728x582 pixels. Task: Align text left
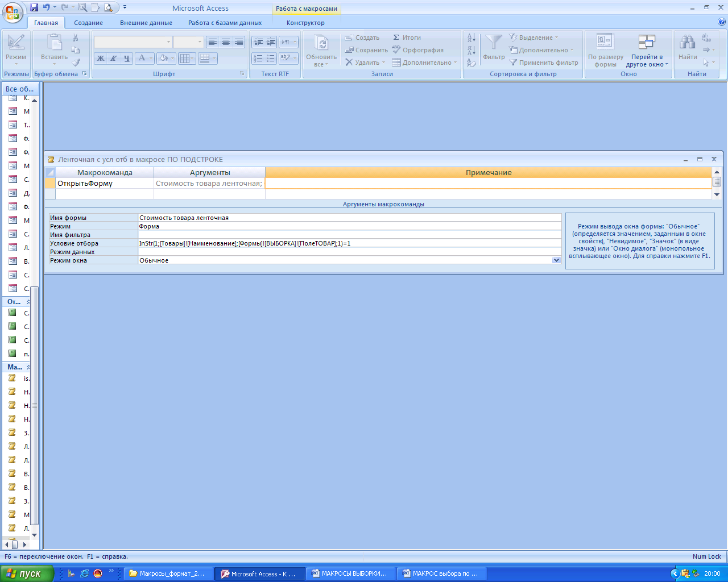(x=212, y=42)
